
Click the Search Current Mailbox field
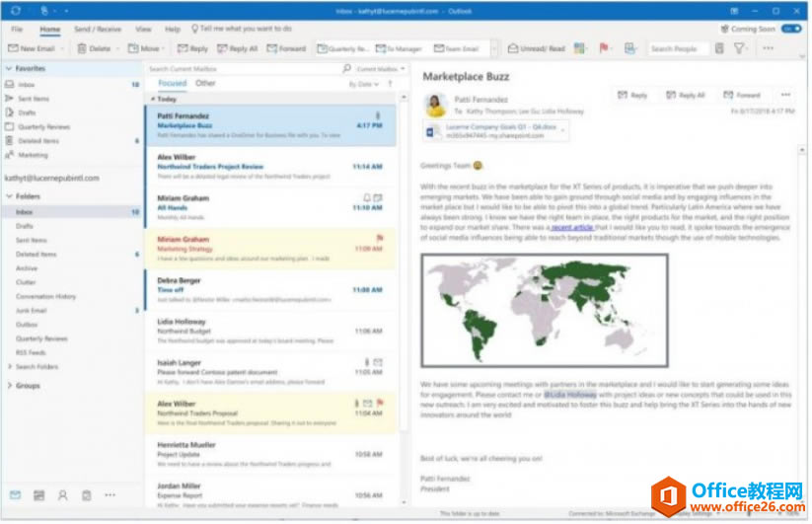pos(244,68)
